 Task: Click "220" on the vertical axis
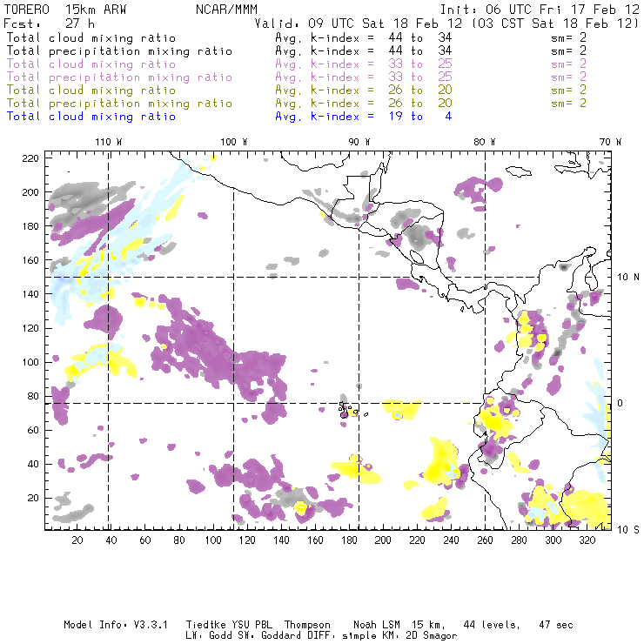(30, 158)
